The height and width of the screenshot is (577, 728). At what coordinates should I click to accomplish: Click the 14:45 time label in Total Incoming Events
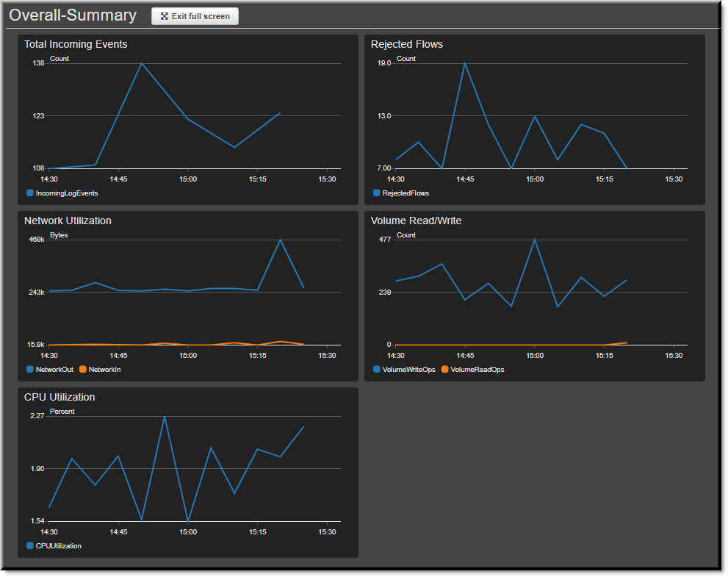pos(118,179)
